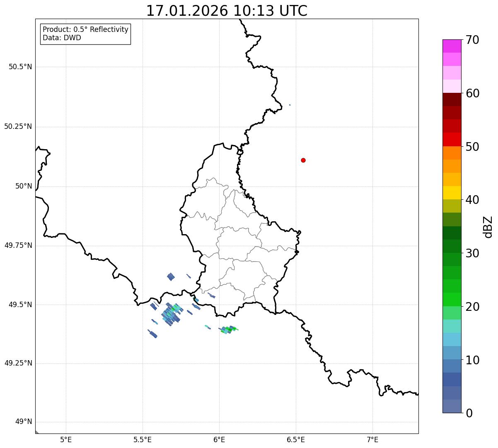Pick the bright red segment at 50
The height and width of the screenshot is (448, 498).
pyautogui.click(x=452, y=140)
